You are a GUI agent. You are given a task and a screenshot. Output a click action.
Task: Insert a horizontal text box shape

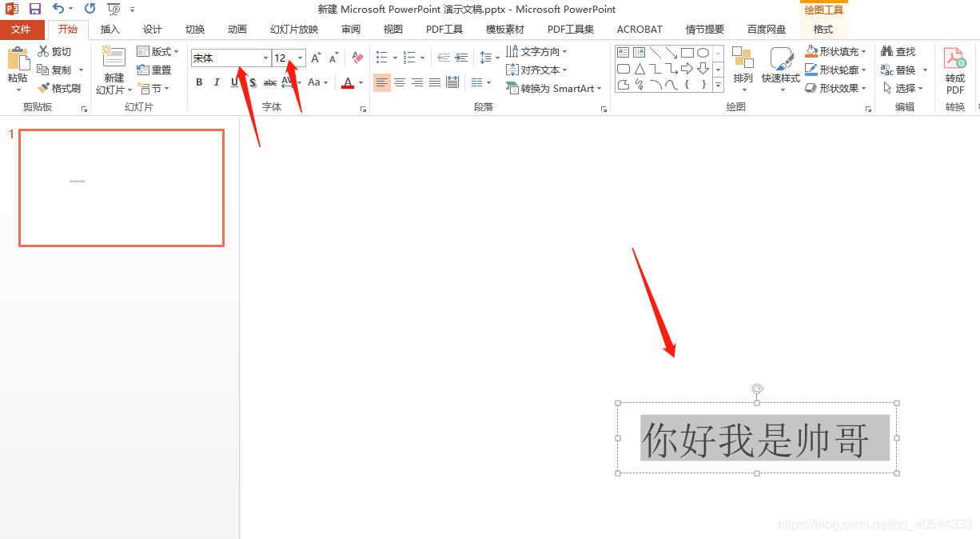[x=623, y=53]
